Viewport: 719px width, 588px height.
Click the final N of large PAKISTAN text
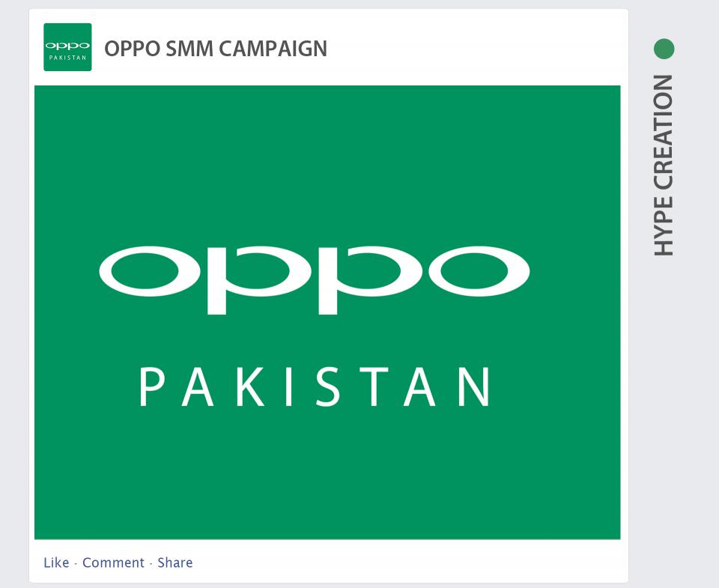[x=475, y=387]
